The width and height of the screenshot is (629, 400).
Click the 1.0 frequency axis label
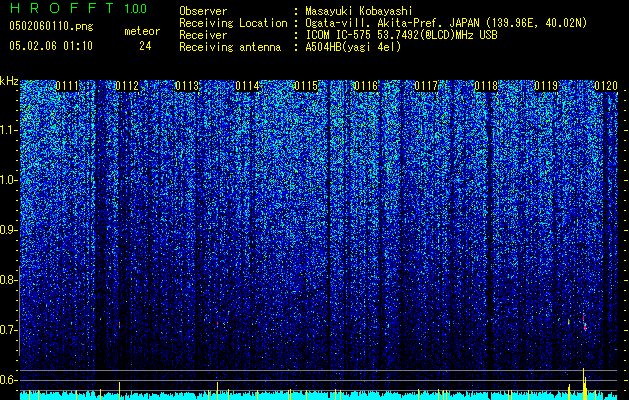click(x=9, y=180)
